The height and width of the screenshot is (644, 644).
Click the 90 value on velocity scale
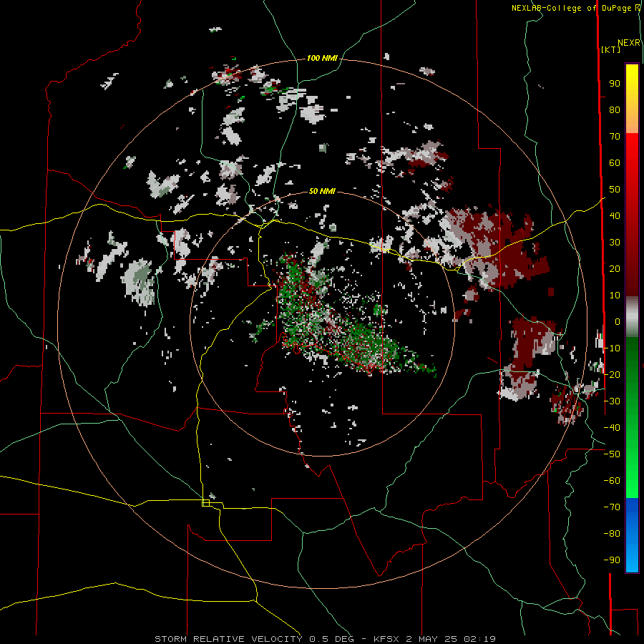(615, 84)
